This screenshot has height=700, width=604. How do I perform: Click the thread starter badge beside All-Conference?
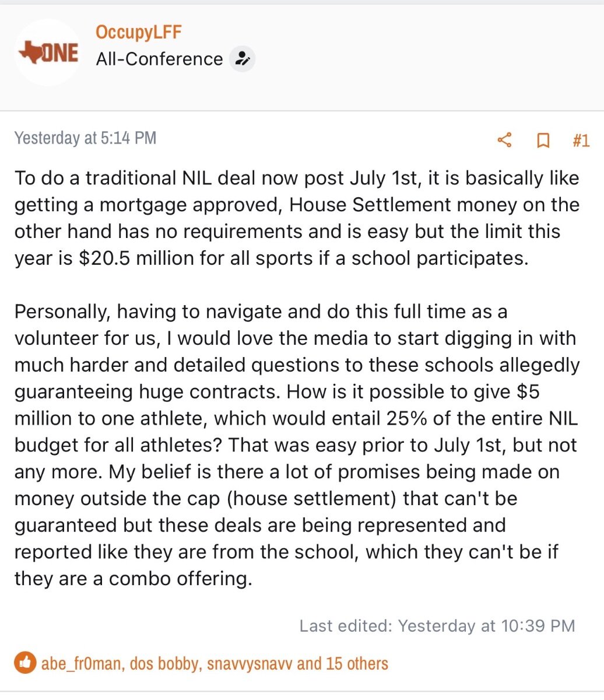click(x=242, y=59)
